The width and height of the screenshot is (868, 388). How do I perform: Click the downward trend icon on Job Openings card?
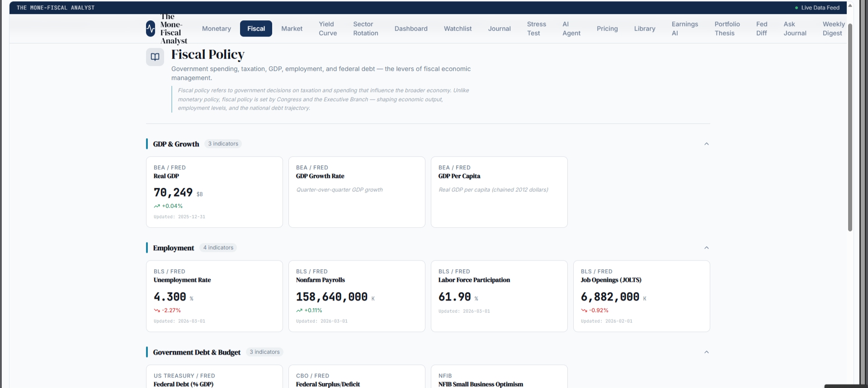pyautogui.click(x=584, y=310)
